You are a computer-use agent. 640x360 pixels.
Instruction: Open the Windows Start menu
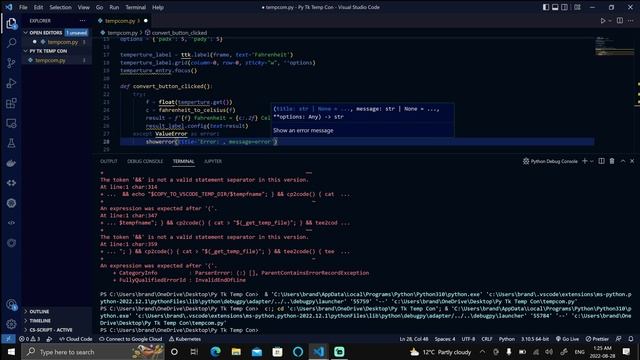(11, 351)
